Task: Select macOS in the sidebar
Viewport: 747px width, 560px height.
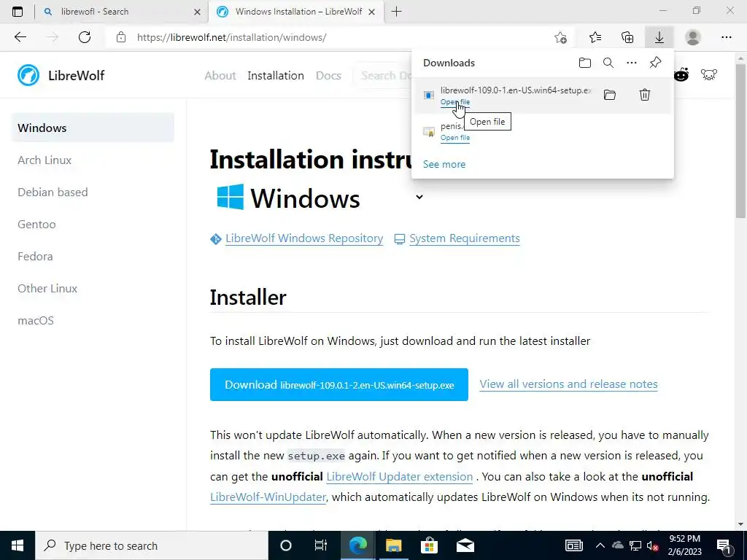Action: point(35,321)
